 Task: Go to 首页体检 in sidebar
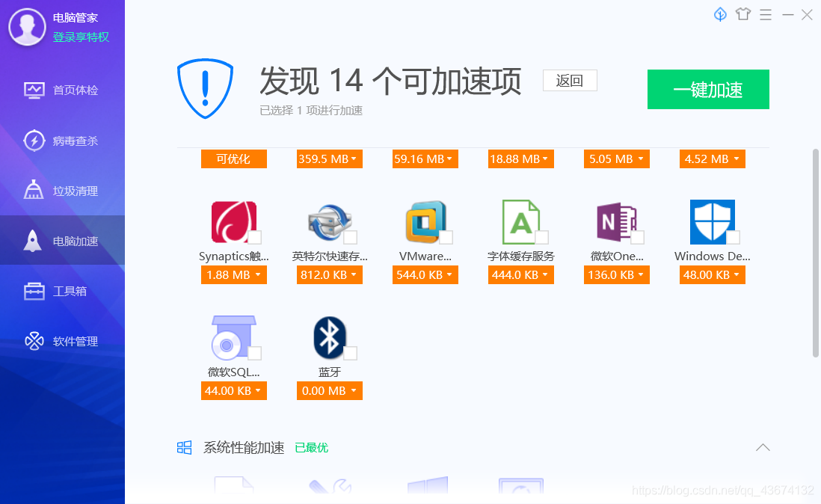click(x=62, y=90)
